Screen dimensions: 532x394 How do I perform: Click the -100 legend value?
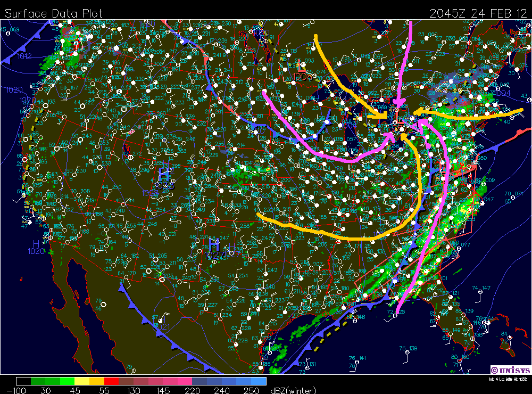pos(16,390)
